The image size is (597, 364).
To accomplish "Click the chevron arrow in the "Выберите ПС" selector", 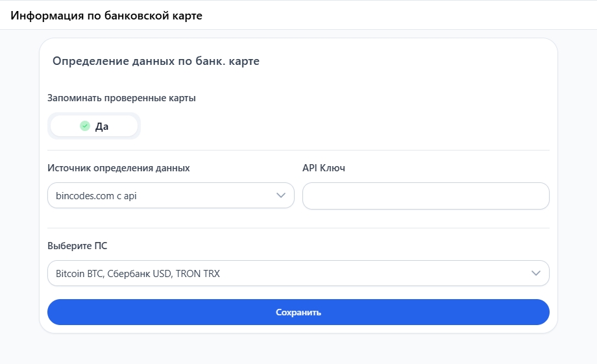I will (x=536, y=273).
